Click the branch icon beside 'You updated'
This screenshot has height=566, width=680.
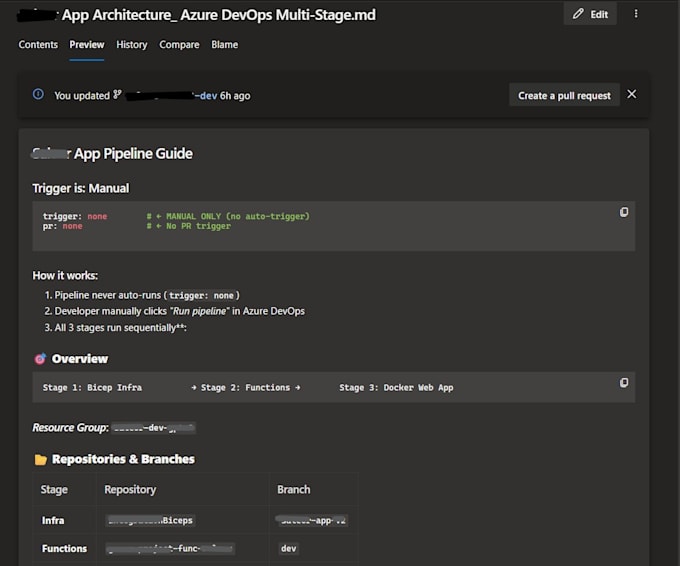pyautogui.click(x=117, y=95)
